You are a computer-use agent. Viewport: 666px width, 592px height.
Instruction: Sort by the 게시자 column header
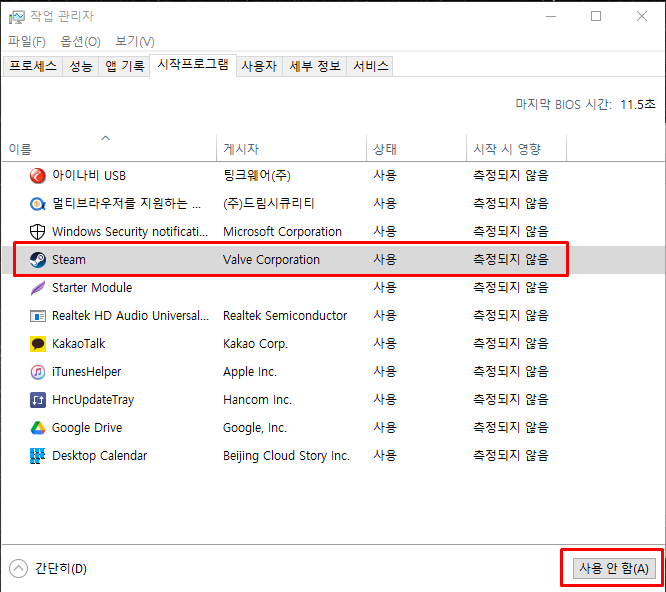pyautogui.click(x=291, y=148)
